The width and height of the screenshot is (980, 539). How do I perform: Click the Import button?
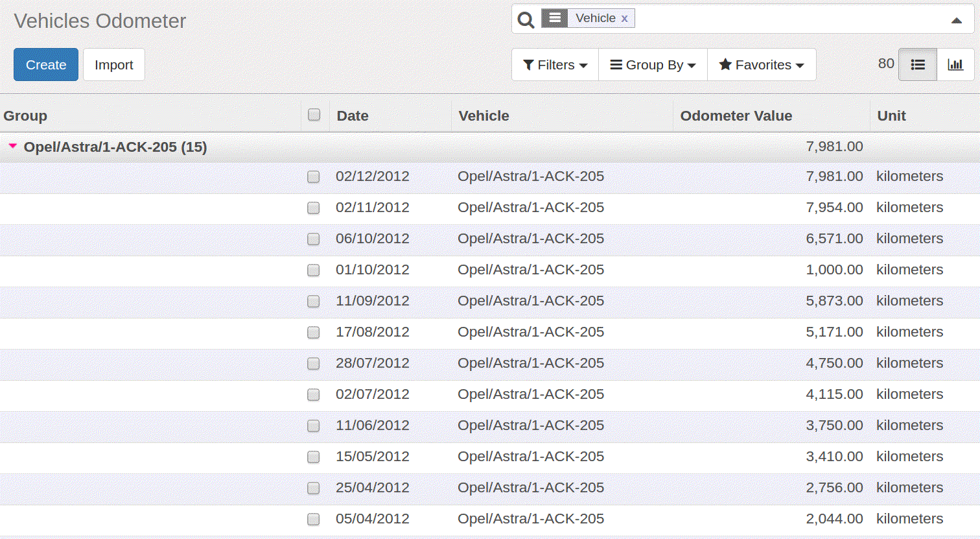114,65
